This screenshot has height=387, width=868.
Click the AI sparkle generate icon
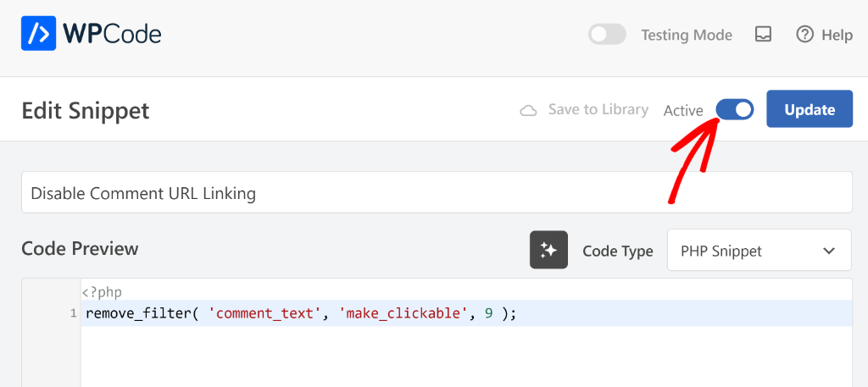pyautogui.click(x=548, y=250)
